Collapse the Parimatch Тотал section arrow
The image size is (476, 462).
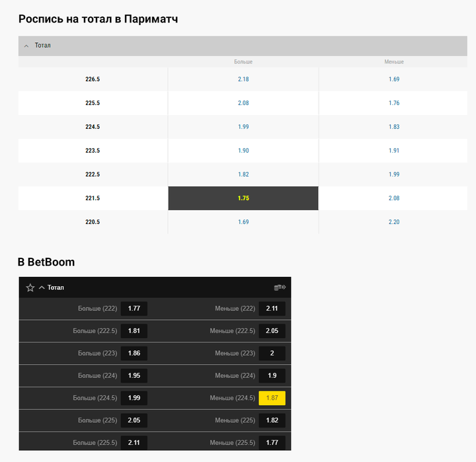(26, 46)
